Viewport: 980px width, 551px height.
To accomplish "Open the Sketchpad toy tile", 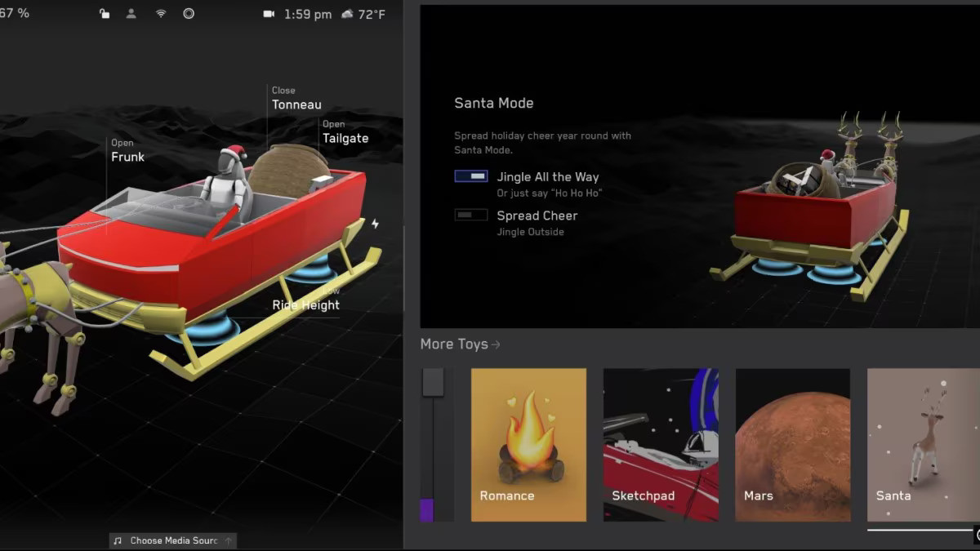I will [x=660, y=445].
